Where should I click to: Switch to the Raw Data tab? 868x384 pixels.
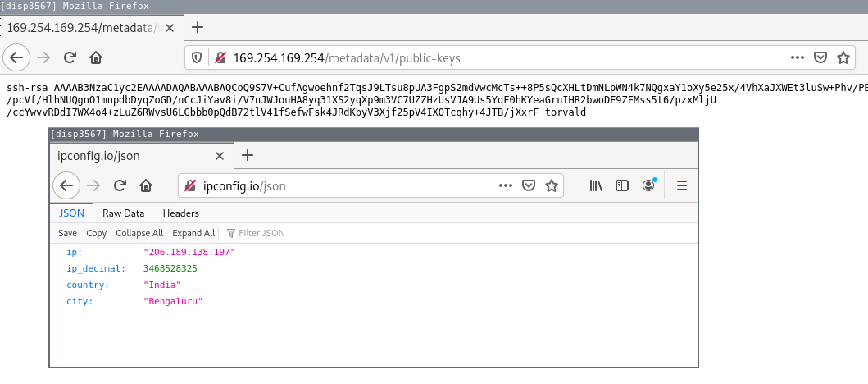click(x=123, y=213)
